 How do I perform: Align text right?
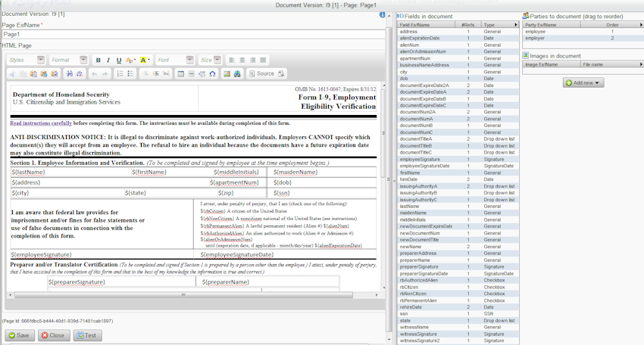point(252,61)
